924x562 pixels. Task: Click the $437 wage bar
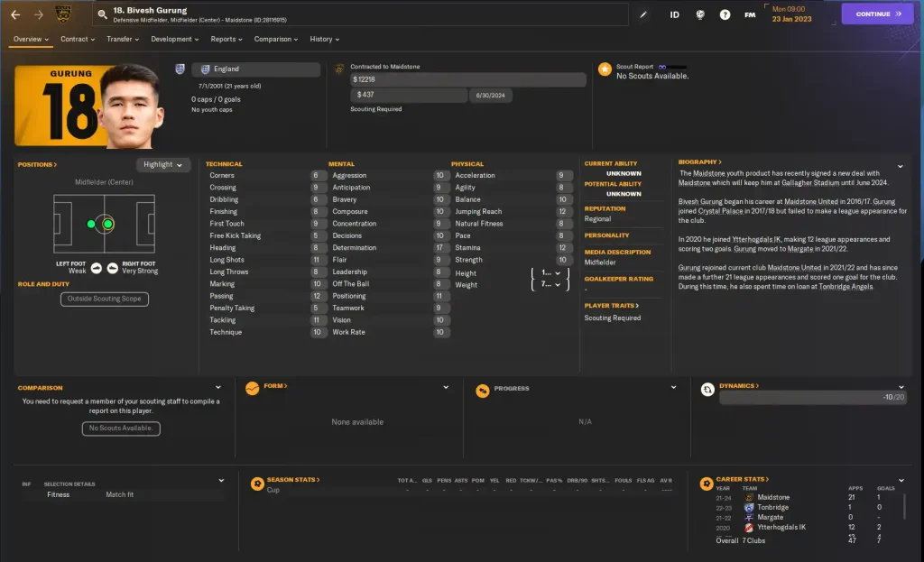(x=409, y=95)
